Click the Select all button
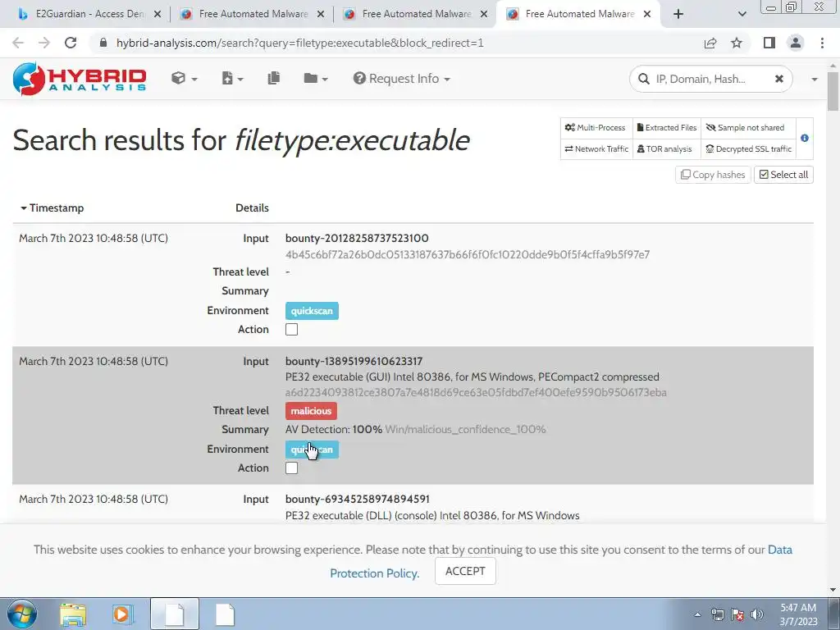The height and width of the screenshot is (630, 840). coord(783,175)
